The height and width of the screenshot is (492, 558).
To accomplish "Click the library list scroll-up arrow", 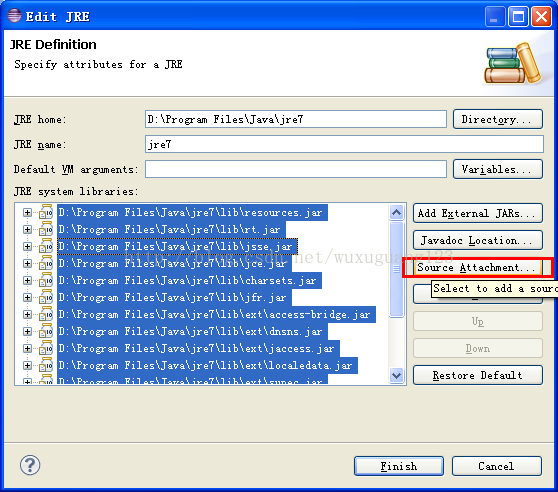I will click(x=396, y=213).
